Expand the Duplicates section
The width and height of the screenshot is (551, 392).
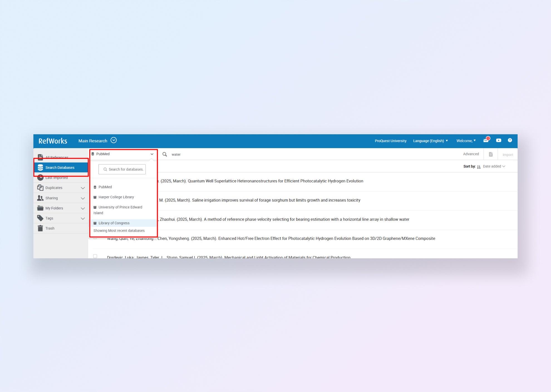click(83, 188)
